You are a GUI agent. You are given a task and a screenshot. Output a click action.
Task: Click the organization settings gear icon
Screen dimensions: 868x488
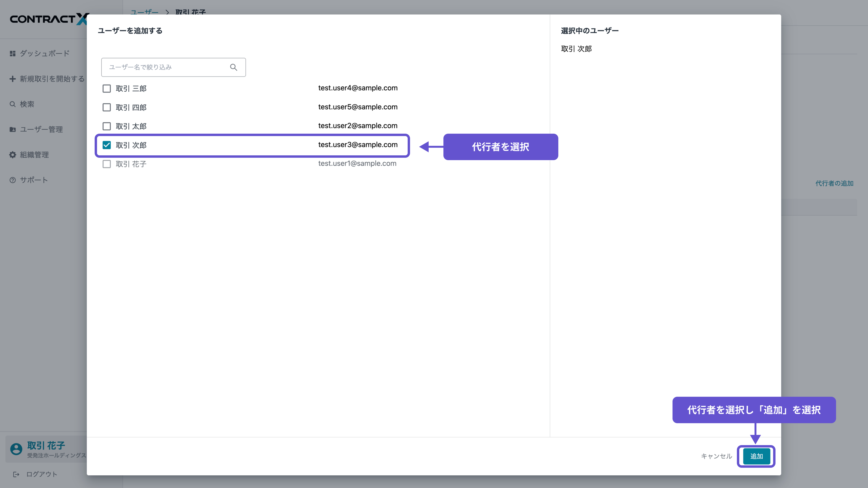tap(13, 155)
